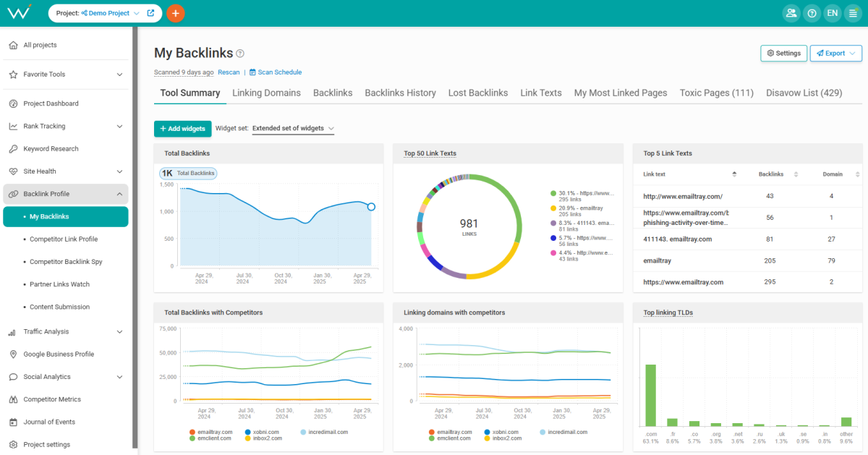Click the Social Analytics speech bubble icon
The width and height of the screenshot is (868, 455).
tap(13, 377)
